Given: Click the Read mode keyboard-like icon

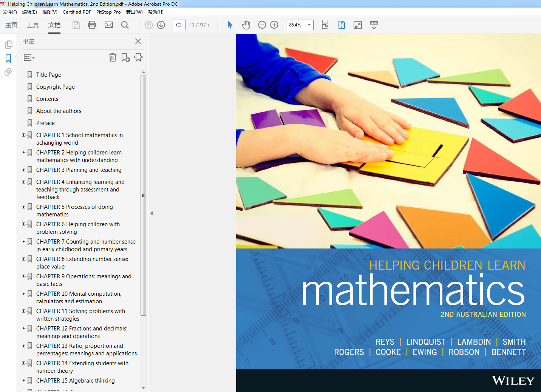Looking at the screenshot, I should click(374, 25).
